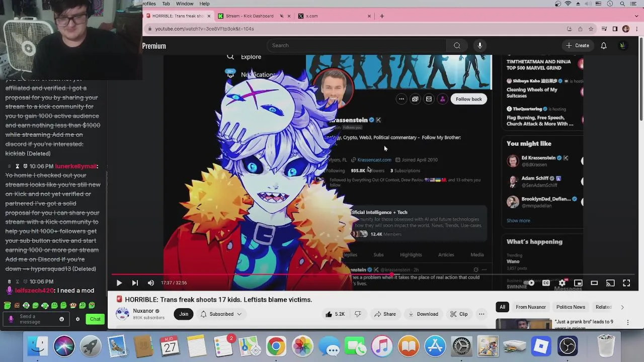Open Wi-Fi status in menu bar
Image resolution: width=644 pixels, height=362 pixels.
569,4
